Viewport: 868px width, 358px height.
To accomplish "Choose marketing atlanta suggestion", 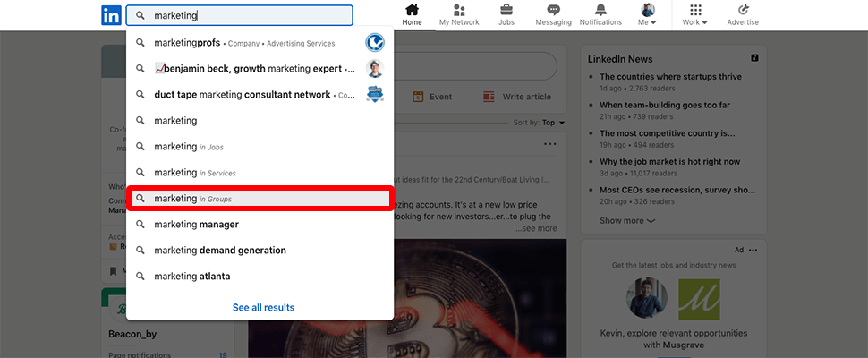I will click(x=260, y=277).
